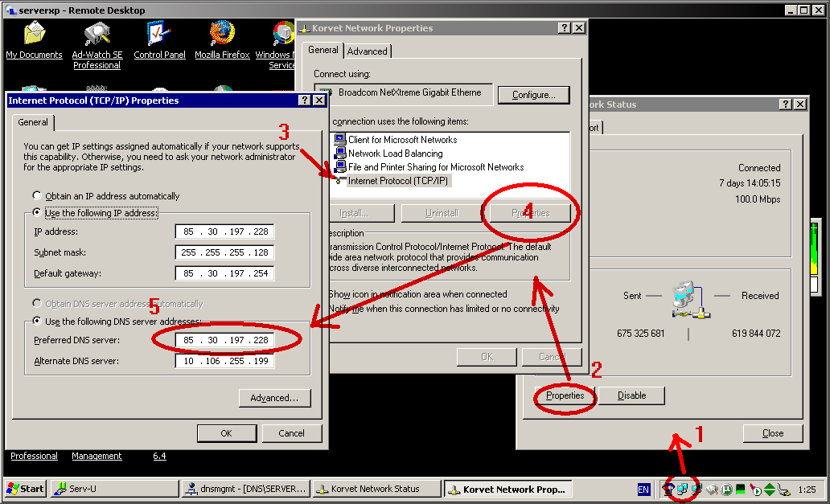Open the My Documents desktop icon
The image size is (830, 504).
(34, 34)
